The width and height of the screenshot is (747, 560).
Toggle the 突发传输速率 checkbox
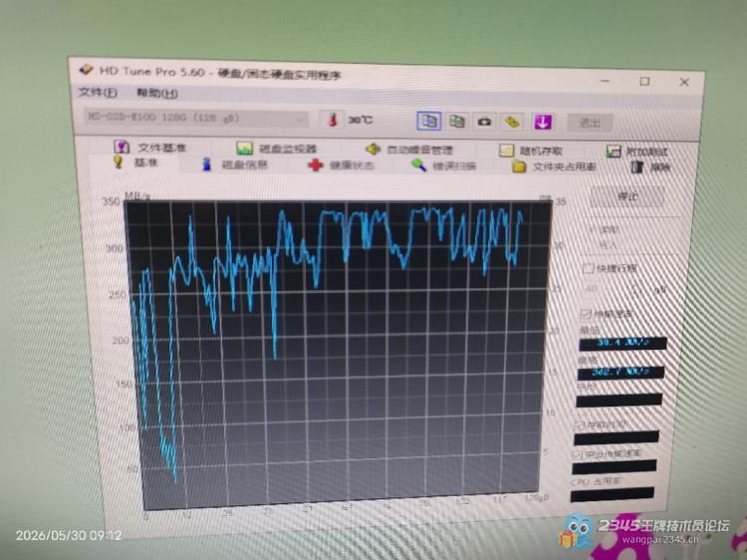(x=577, y=454)
